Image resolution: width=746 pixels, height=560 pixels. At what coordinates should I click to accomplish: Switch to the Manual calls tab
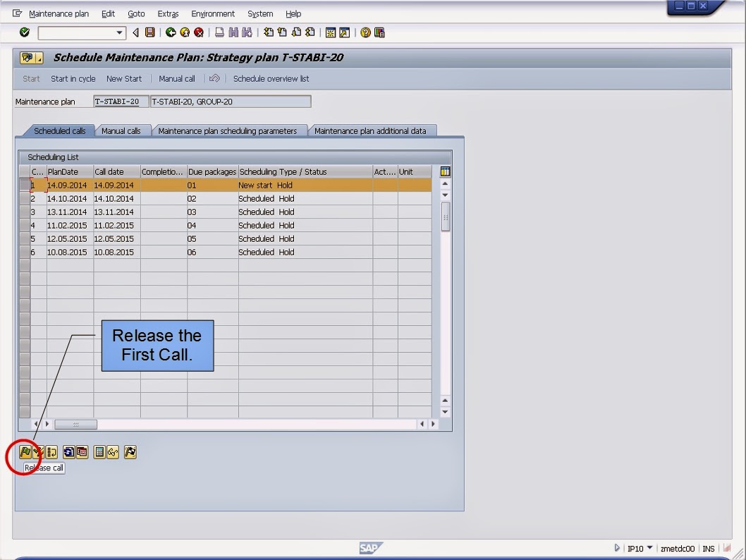click(x=123, y=130)
